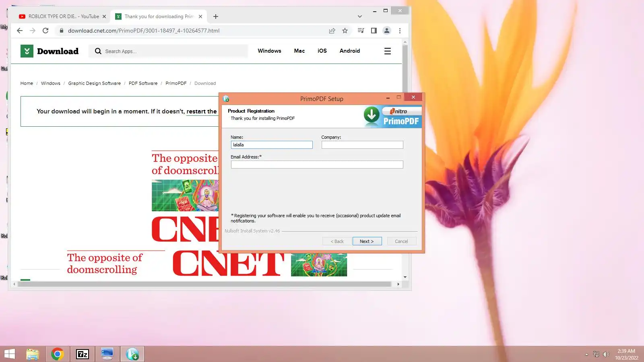The height and width of the screenshot is (362, 644).
Task: Click the Chrome forward arrow
Action: click(33, 31)
